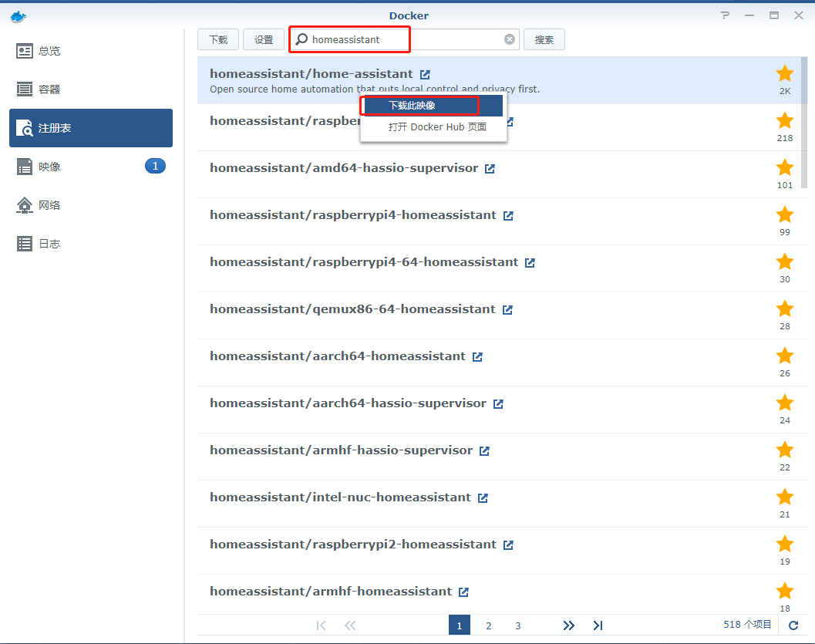Open external link for aarch64-hassio-supervisor
Image resolution: width=815 pixels, height=644 pixels.
click(x=498, y=404)
